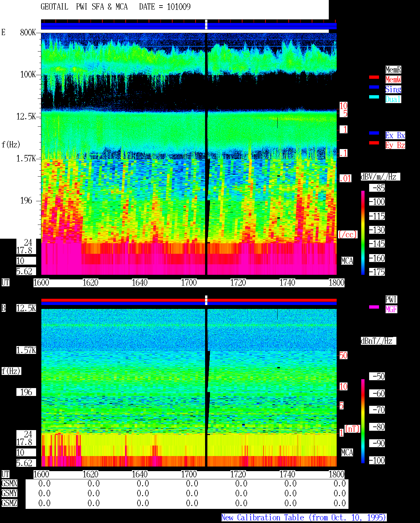Screen dimensions: 420x523
Task: Click the cyan Dual legend swatch
Action: (374, 97)
